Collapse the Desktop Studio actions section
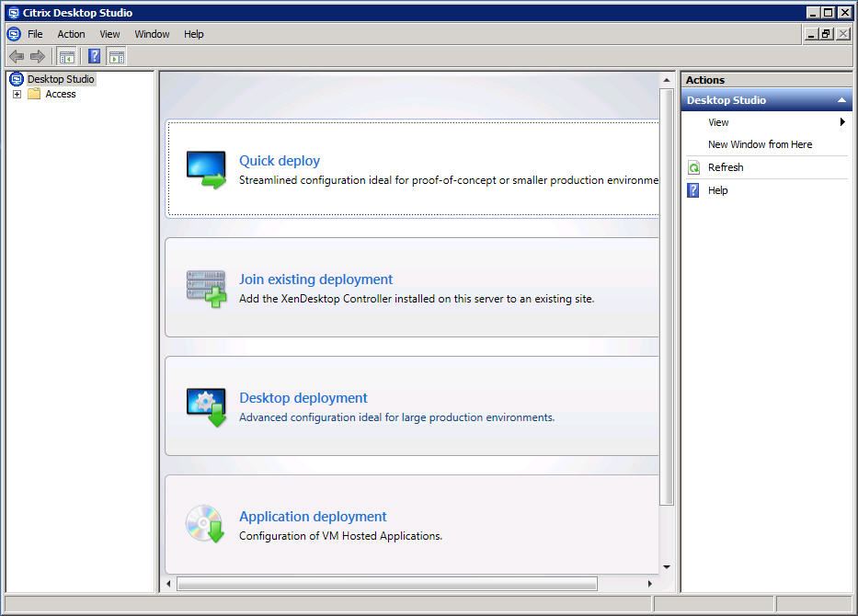This screenshot has width=858, height=616. (x=841, y=100)
